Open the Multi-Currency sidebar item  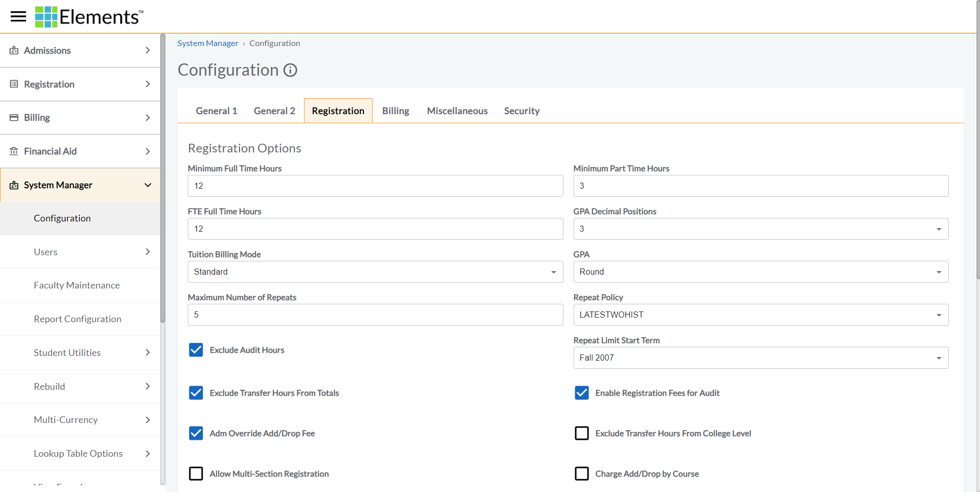click(x=80, y=420)
